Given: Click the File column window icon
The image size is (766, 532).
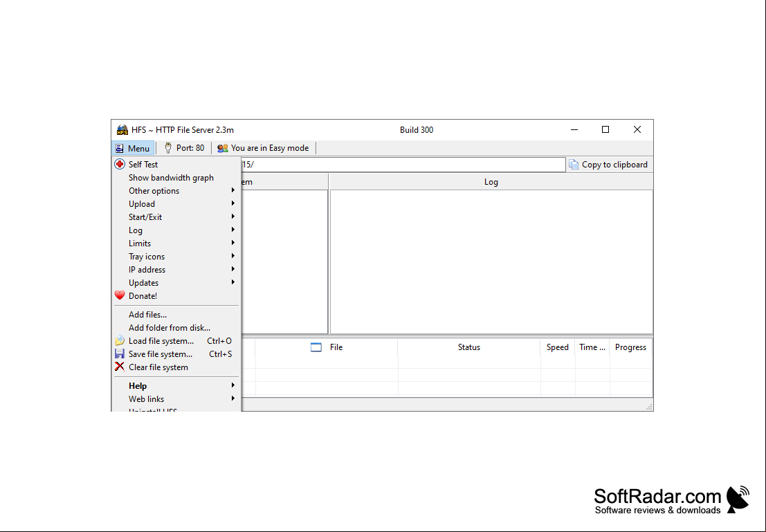Looking at the screenshot, I should [316, 347].
